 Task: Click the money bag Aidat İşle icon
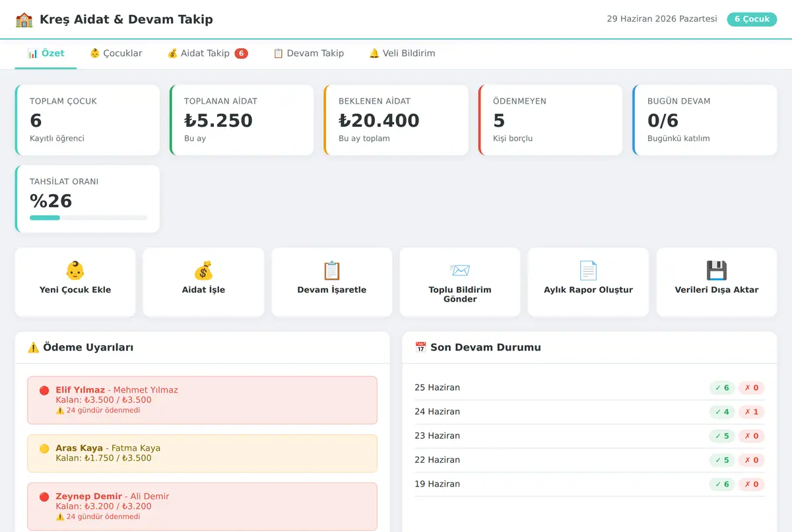point(203,271)
